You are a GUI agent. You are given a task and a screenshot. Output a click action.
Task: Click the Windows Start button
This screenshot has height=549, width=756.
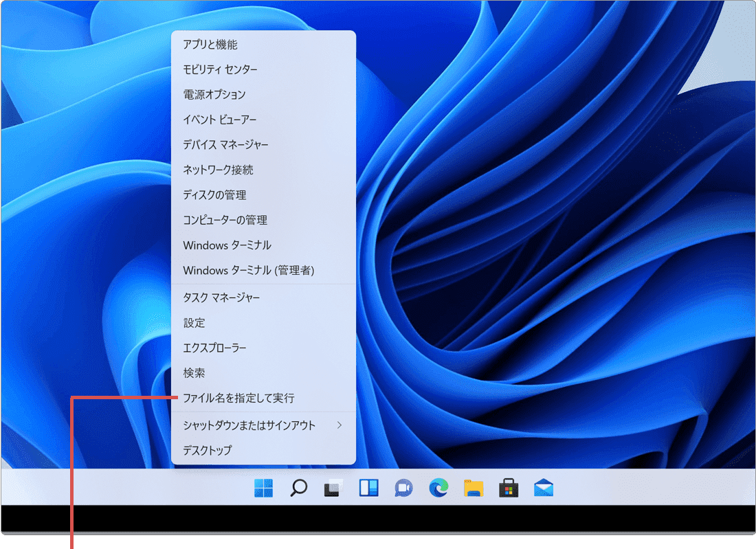pos(263,488)
